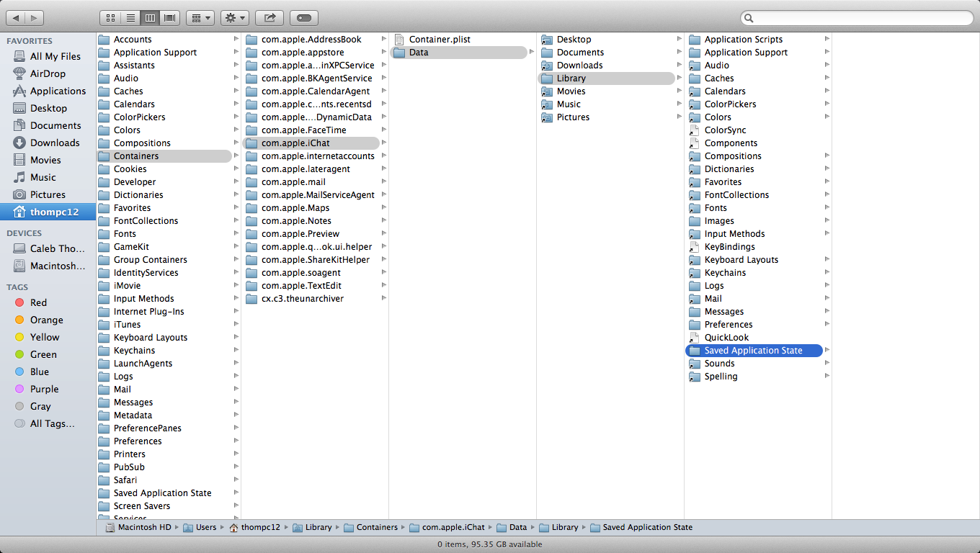Jump to com.apple.iChat in the path bar
The width and height of the screenshot is (980, 553).
447,527
